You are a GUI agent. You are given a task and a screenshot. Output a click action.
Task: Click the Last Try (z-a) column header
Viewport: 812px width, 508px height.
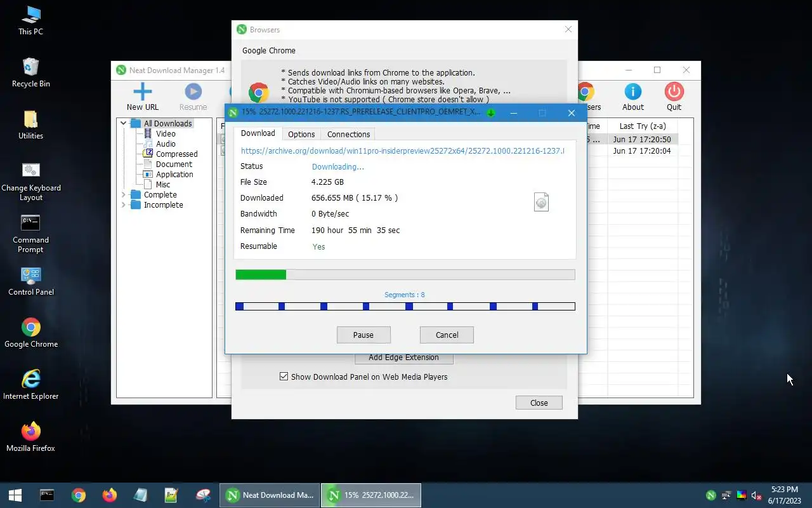pyautogui.click(x=643, y=126)
